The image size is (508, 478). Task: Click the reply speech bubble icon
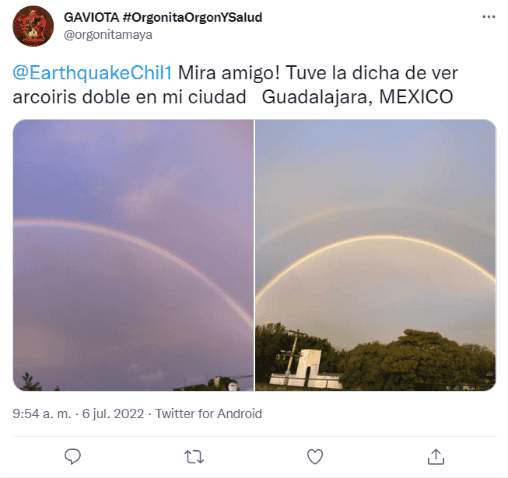[x=72, y=456]
